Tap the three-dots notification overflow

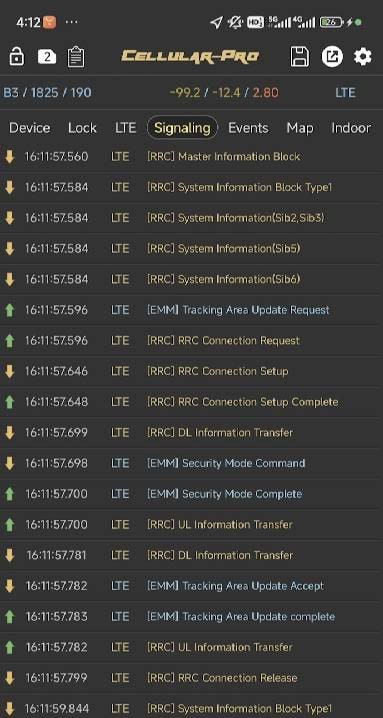tap(71, 22)
